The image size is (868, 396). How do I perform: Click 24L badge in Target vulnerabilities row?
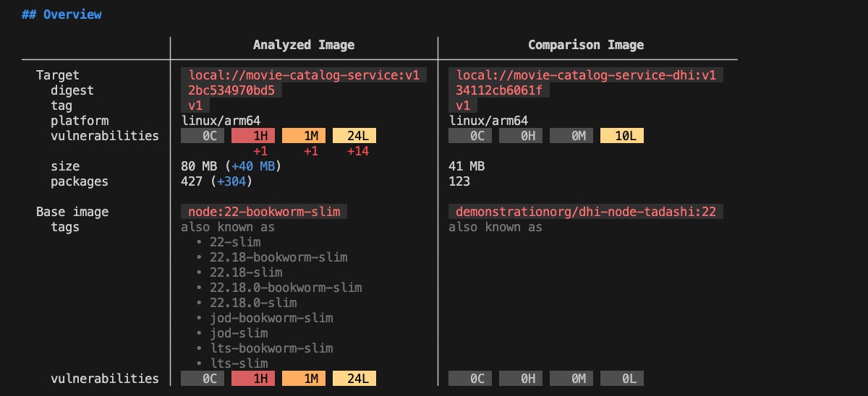coord(354,136)
